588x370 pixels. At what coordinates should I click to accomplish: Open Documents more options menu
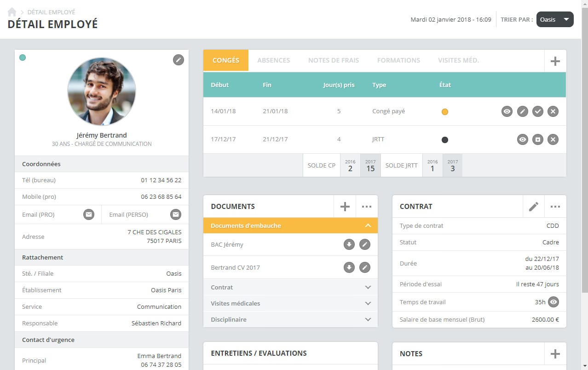[367, 207]
